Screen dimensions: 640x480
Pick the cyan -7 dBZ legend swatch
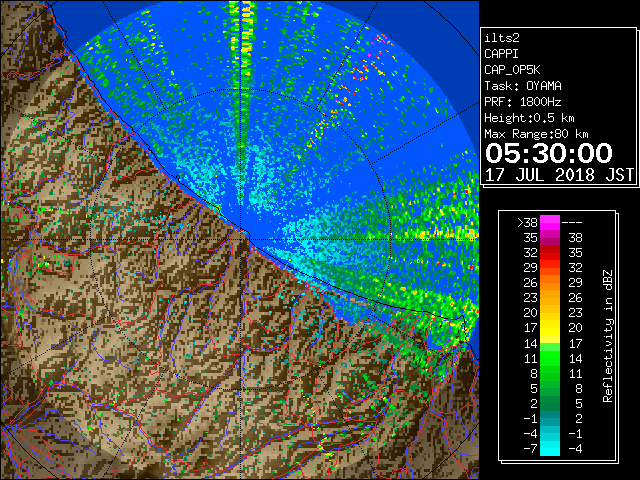pyautogui.click(x=550, y=448)
